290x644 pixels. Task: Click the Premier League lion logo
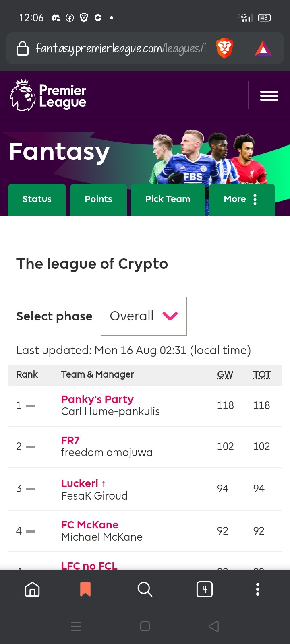pos(23,95)
